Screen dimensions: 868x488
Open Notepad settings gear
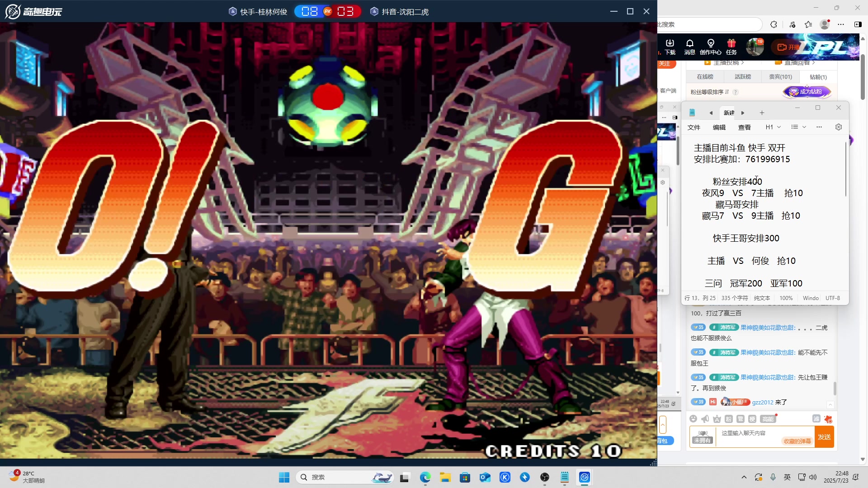839,127
